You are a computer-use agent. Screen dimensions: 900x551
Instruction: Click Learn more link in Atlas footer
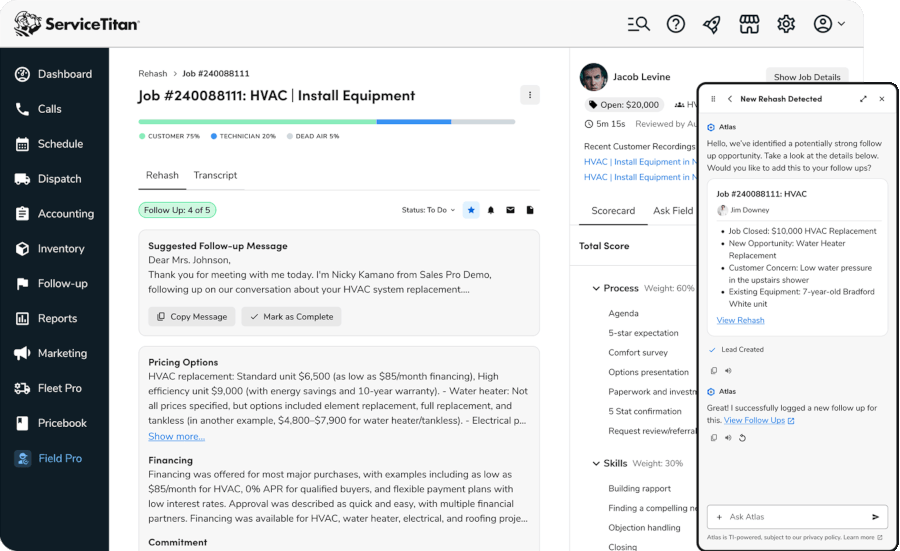click(863, 538)
